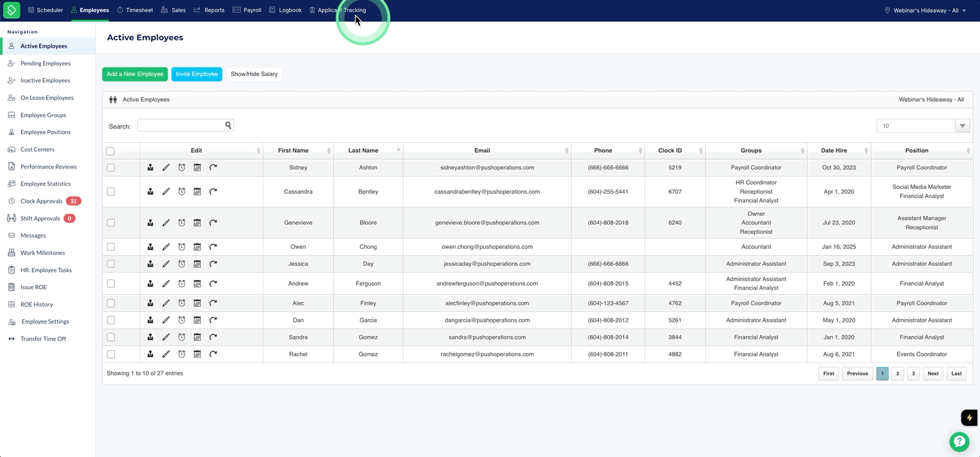Open the Scheduler tab in the top bar
Screen dimensions: 980x457
point(46,10)
